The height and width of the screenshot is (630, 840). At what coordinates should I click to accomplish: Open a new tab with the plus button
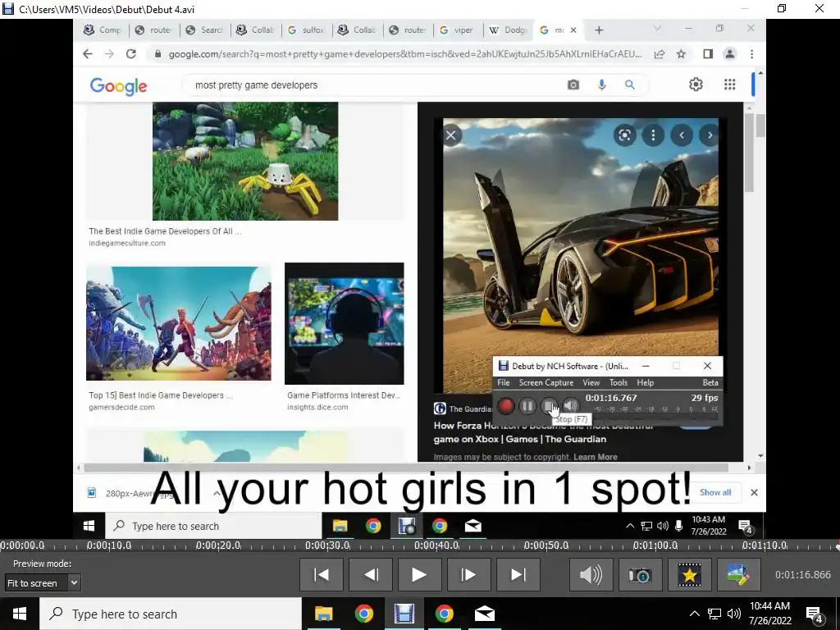pos(599,30)
